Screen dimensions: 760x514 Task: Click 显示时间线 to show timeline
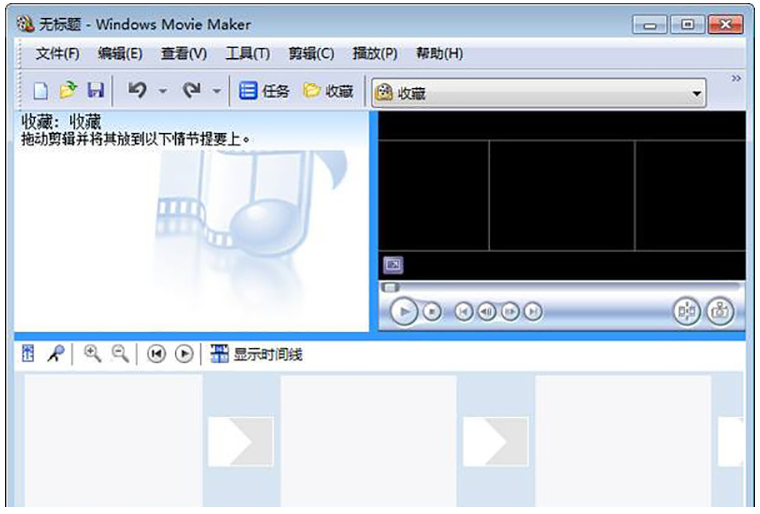click(256, 354)
